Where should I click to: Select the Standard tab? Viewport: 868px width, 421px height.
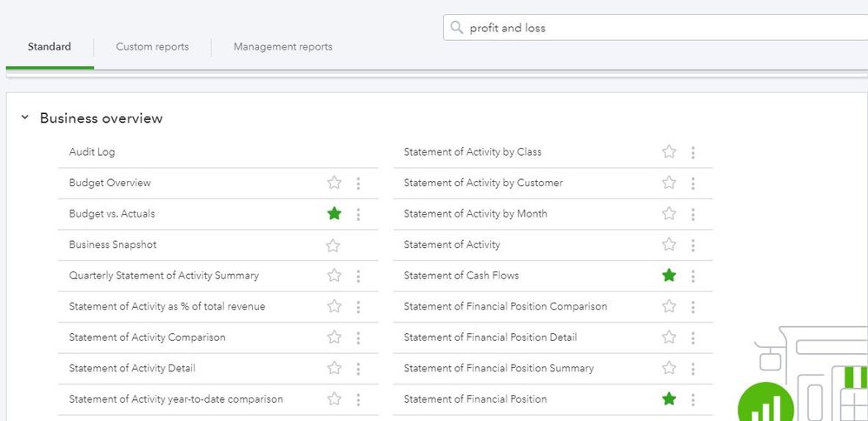pos(50,47)
